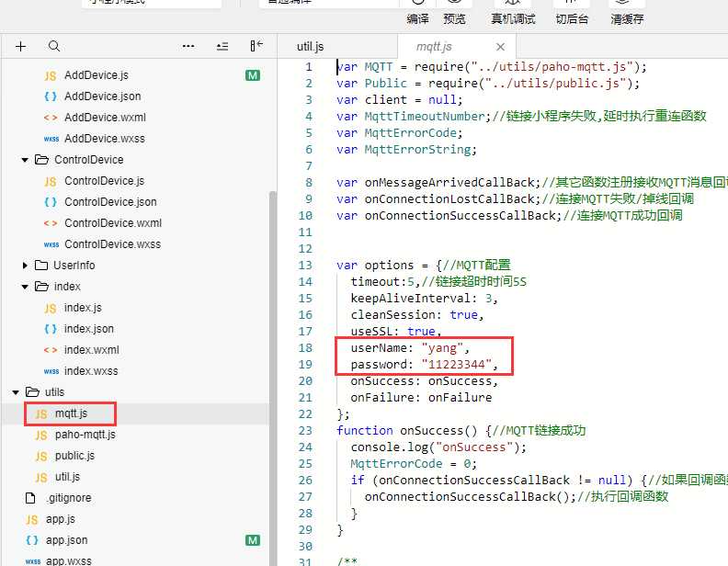Screen dimensions: 728x566
Task: Open the three-dots more options menu
Action: click(188, 46)
